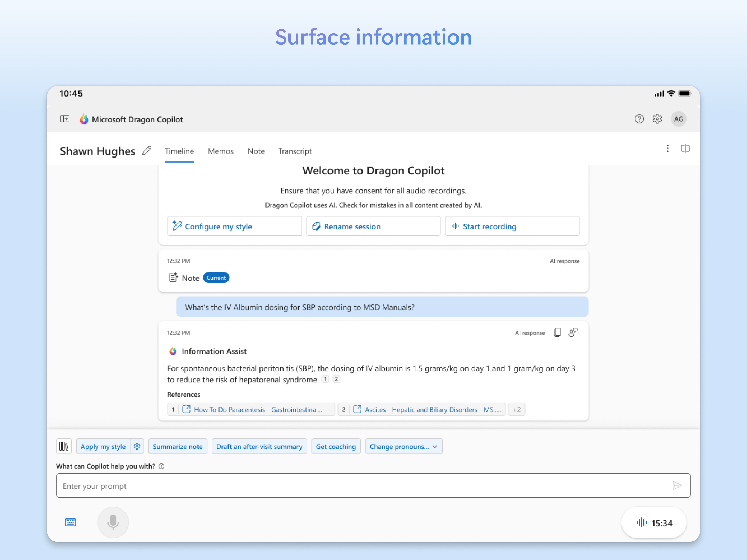747x560 pixels.
Task: Click Draft an after-visit summary
Action: (259, 446)
